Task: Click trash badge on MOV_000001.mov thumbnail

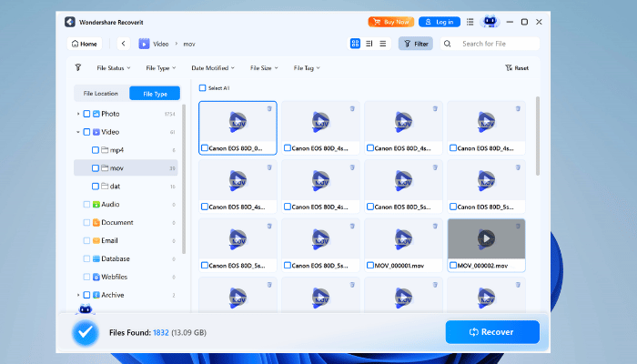Action: coord(435,226)
